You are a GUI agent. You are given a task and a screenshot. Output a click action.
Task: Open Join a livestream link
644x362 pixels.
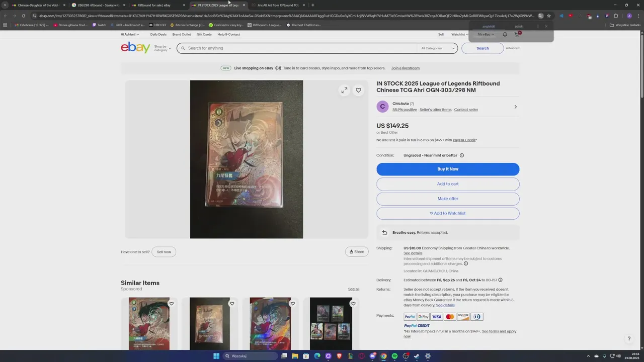[406, 68]
